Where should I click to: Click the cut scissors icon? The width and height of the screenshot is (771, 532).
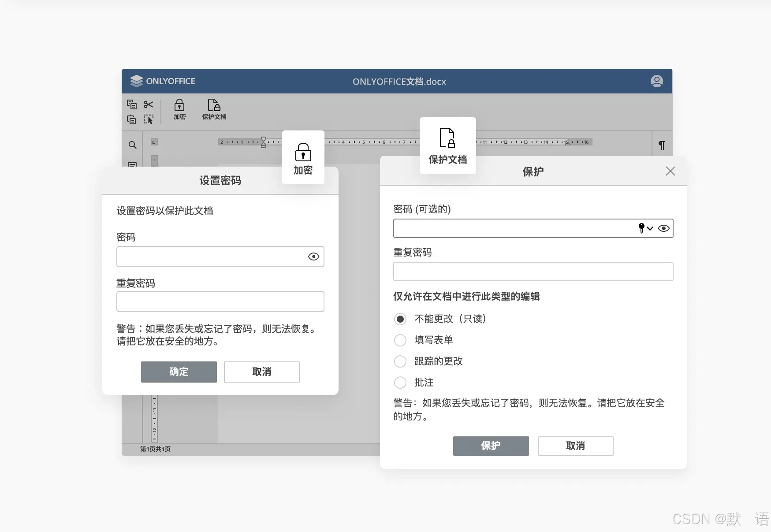[149, 104]
